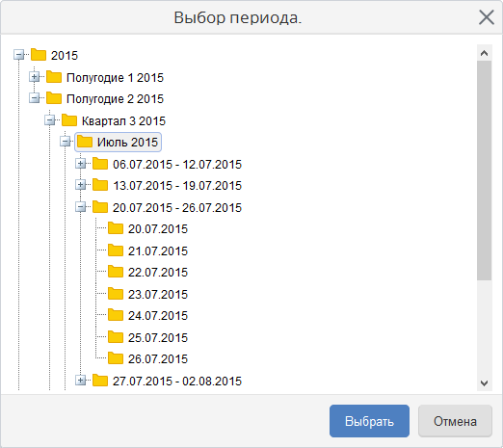Click the folder icon for 23.07.2015
This screenshot has height=448, width=503.
116,294
